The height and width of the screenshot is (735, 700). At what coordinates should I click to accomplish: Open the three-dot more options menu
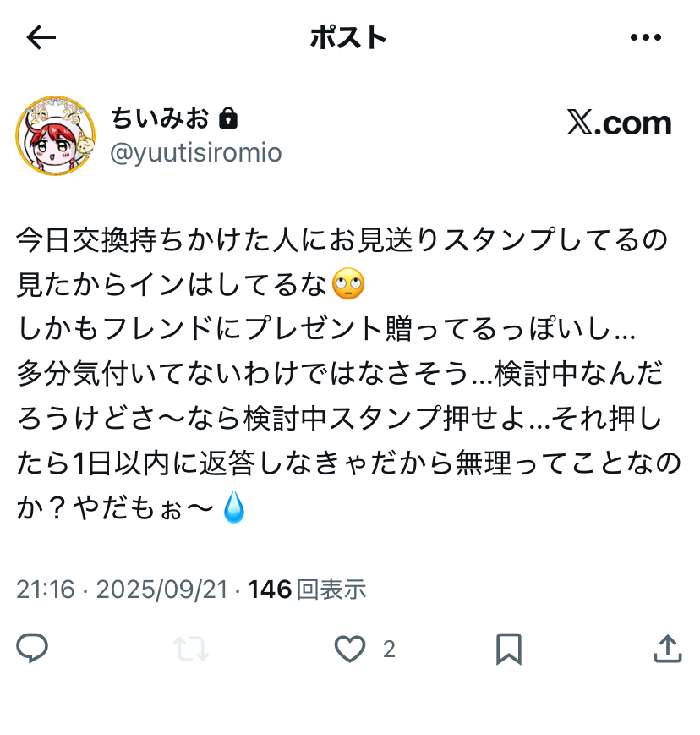646,37
